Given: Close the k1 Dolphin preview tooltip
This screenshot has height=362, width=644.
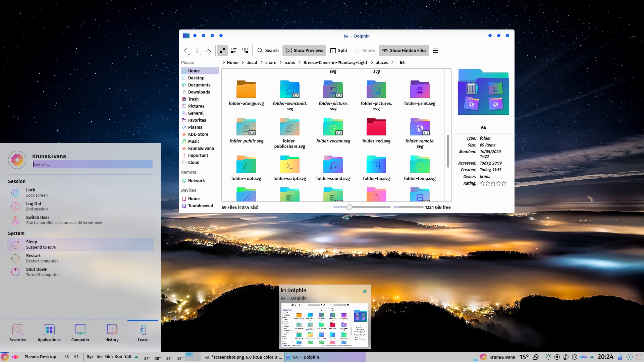Looking at the screenshot, I should [365, 291].
